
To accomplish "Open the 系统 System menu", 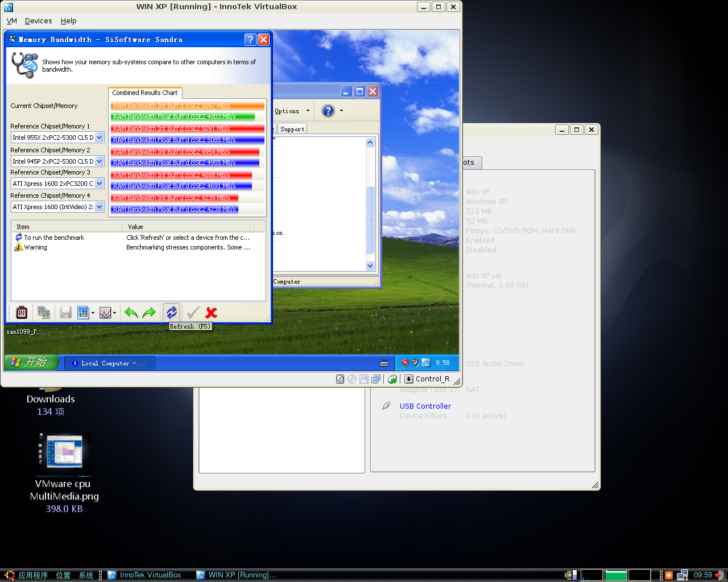I will 86,575.
